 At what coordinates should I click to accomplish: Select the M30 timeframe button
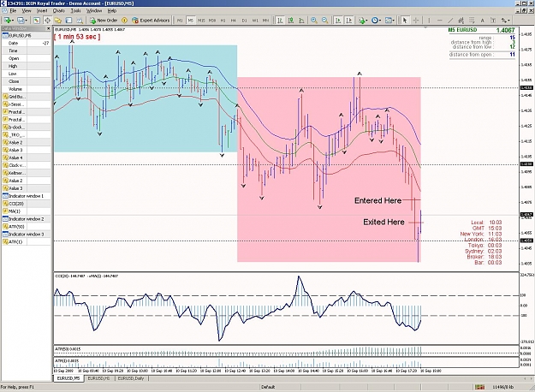pos(212,21)
